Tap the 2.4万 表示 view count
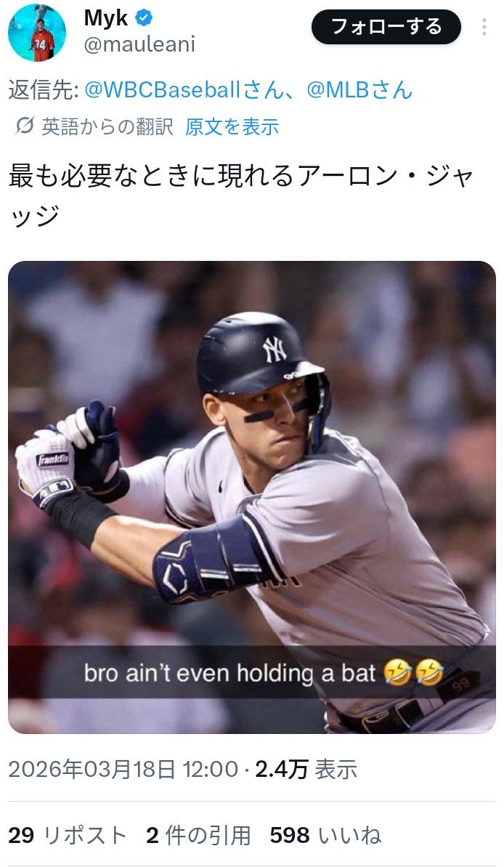Viewport: 504px width, 867px height. click(306, 769)
